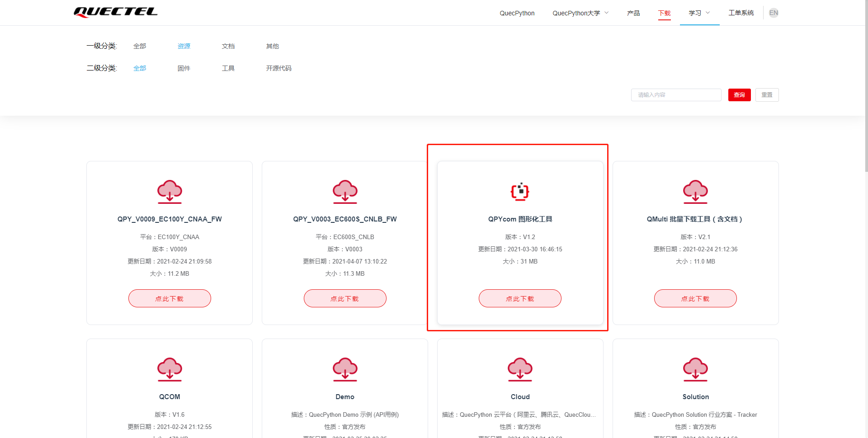Image resolution: width=868 pixels, height=438 pixels.
Task: Select 全部 in 一级分类
Action: click(x=140, y=46)
